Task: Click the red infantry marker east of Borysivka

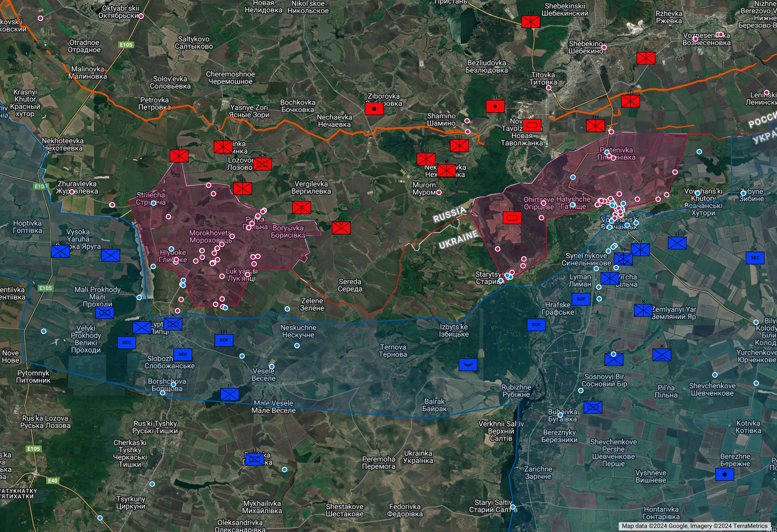Action: pyautogui.click(x=341, y=228)
